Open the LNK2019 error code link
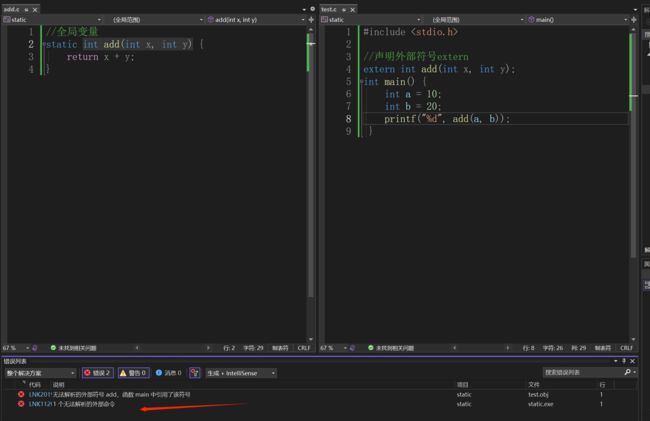The image size is (650, 421). (40, 394)
